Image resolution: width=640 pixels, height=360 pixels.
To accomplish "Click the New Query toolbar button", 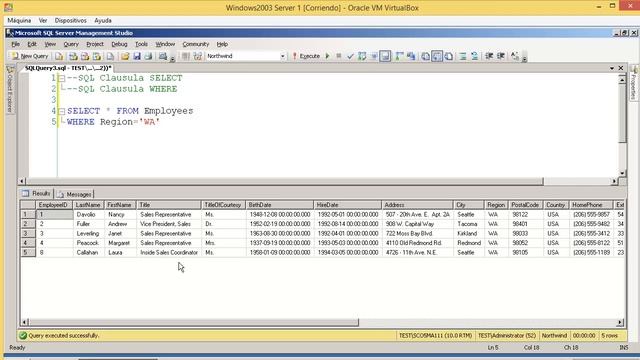I will [30, 56].
